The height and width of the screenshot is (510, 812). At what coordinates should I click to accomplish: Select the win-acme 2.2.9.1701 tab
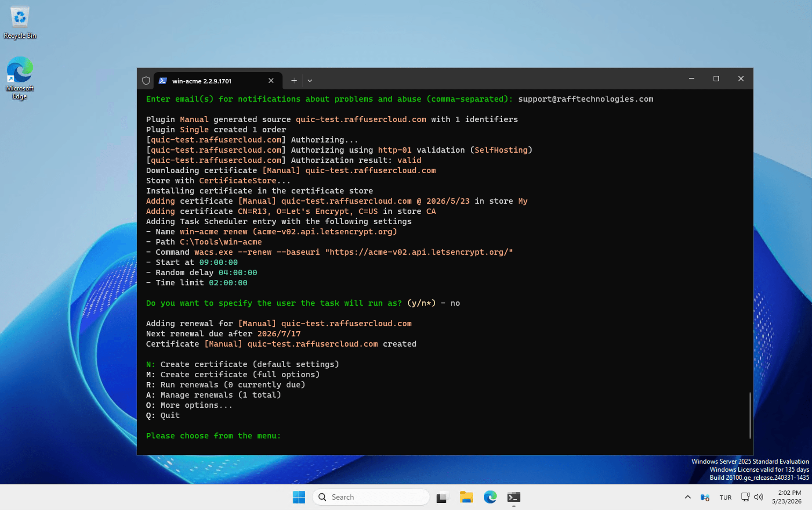[x=218, y=81]
